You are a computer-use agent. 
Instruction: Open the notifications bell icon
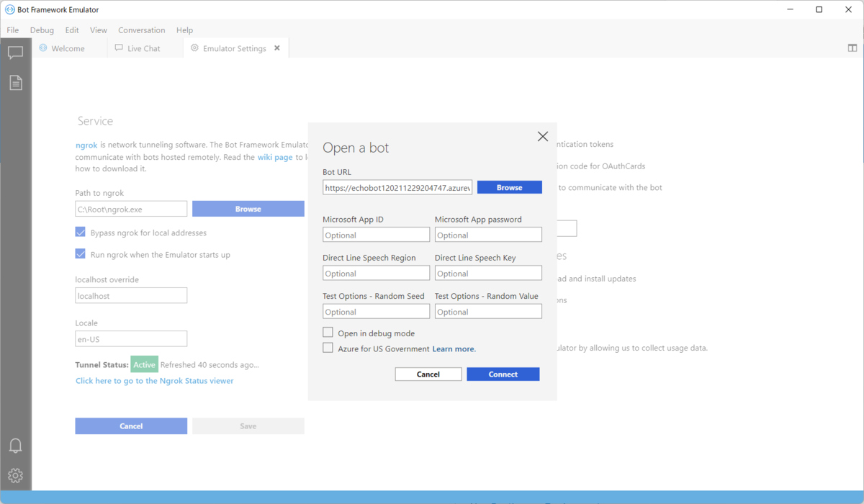15,446
